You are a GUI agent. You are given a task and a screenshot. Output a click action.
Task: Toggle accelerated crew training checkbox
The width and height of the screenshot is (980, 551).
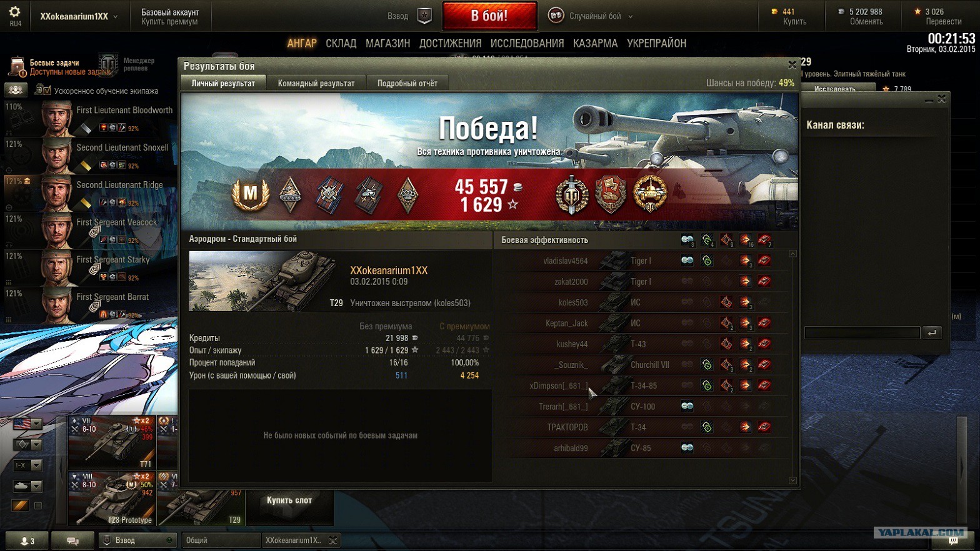[46, 91]
